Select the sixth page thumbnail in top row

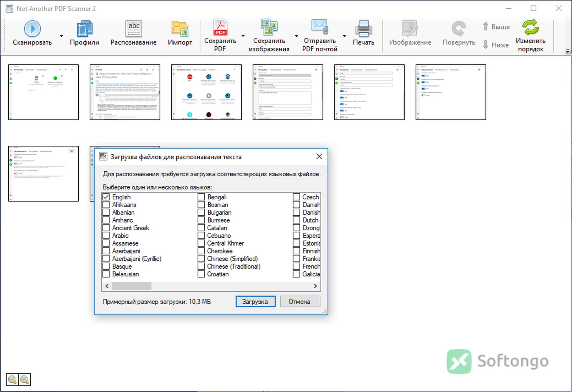pos(451,92)
